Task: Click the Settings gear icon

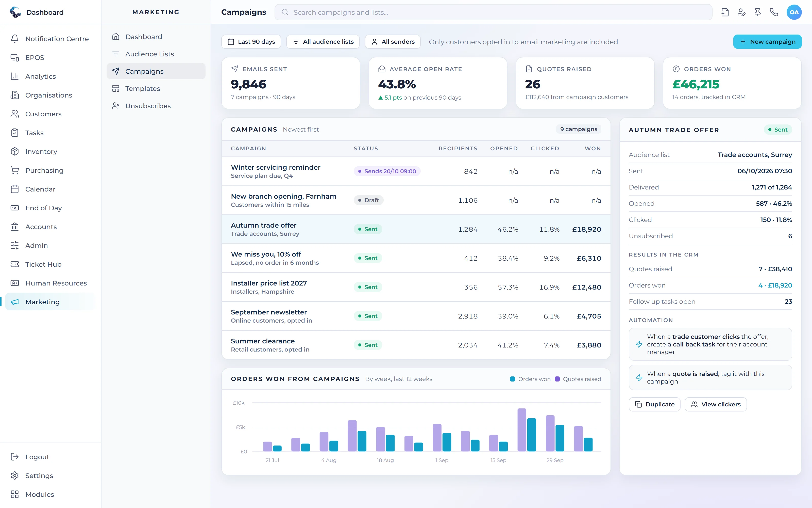Action: (15, 475)
